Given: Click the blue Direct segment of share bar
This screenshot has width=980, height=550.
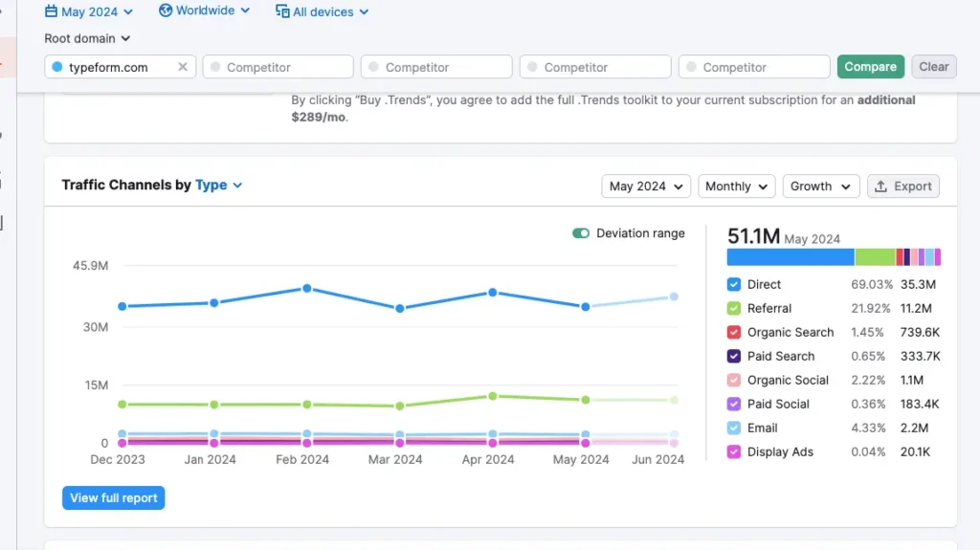Looking at the screenshot, I should [x=791, y=257].
